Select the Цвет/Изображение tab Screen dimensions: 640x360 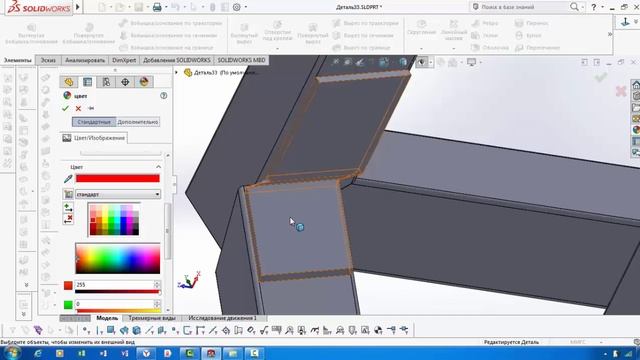95,138
